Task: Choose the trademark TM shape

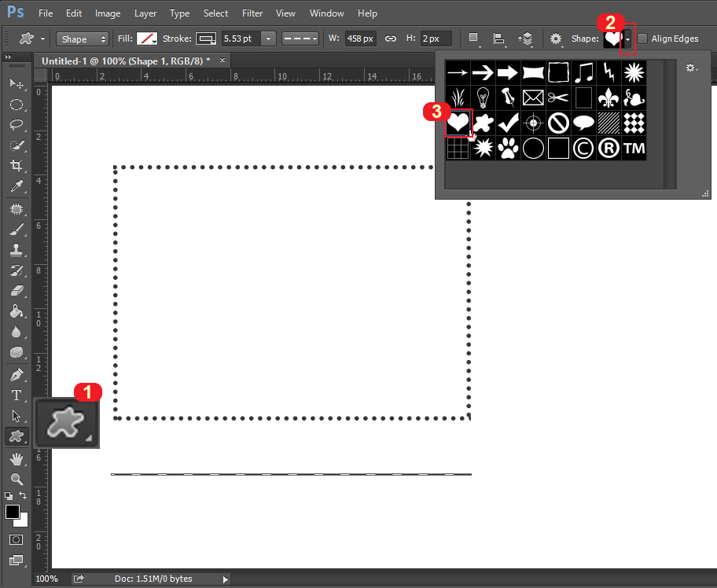Action: (634, 148)
